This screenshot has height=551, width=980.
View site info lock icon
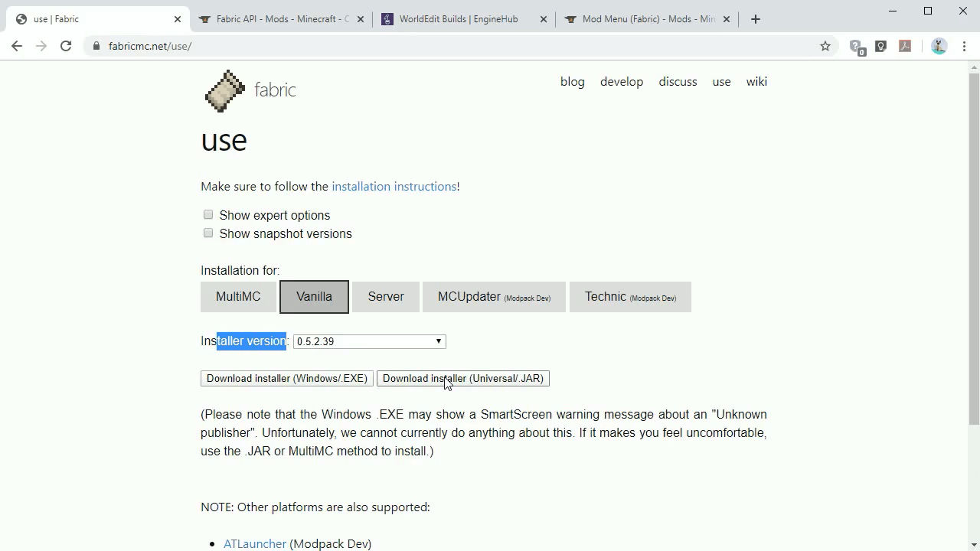click(x=96, y=46)
